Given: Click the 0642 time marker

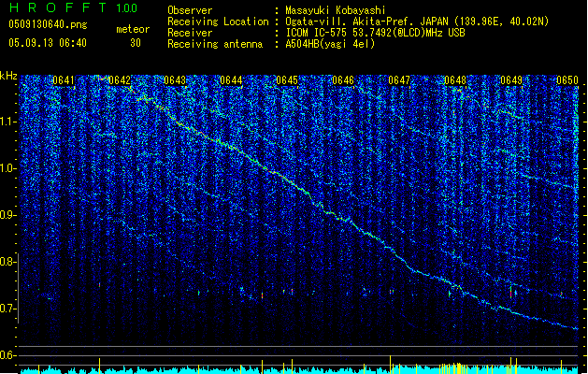Looking at the screenshot, I should tap(120, 80).
